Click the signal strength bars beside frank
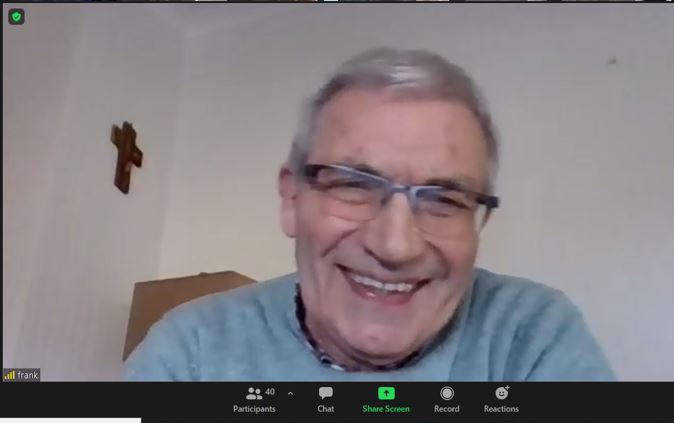The image size is (674, 423). (x=9, y=376)
